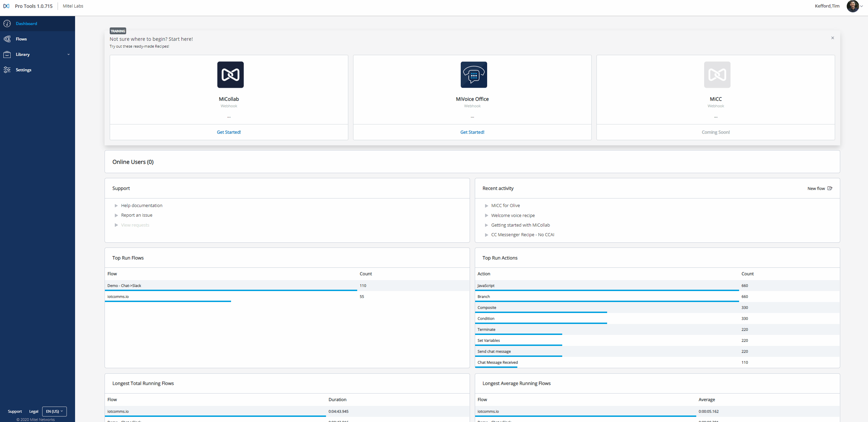Select Composite action row
The width and height of the screenshot is (868, 422).
(657, 308)
